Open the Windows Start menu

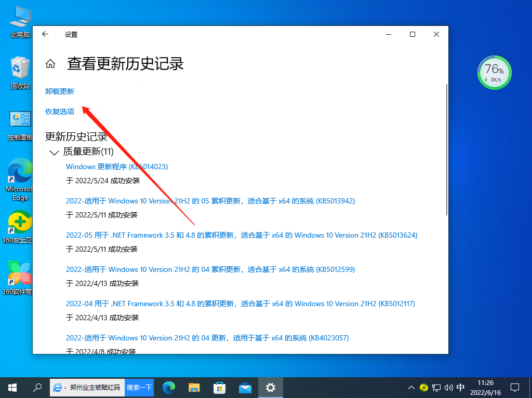(x=11, y=387)
